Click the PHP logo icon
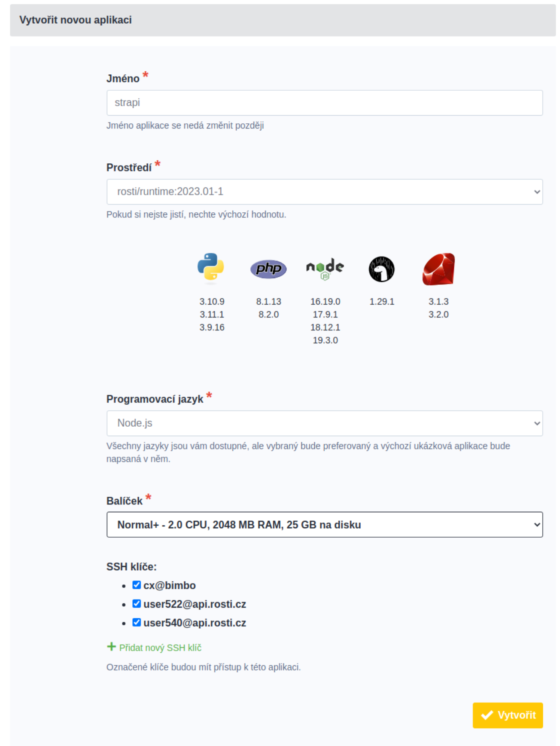 (x=268, y=269)
